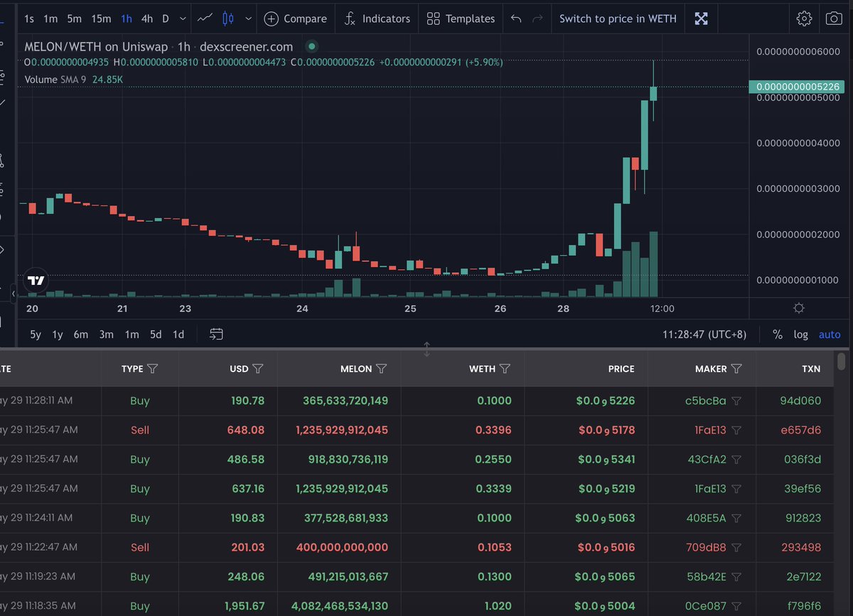Set chart range to 1y
The height and width of the screenshot is (616, 853).
point(58,335)
